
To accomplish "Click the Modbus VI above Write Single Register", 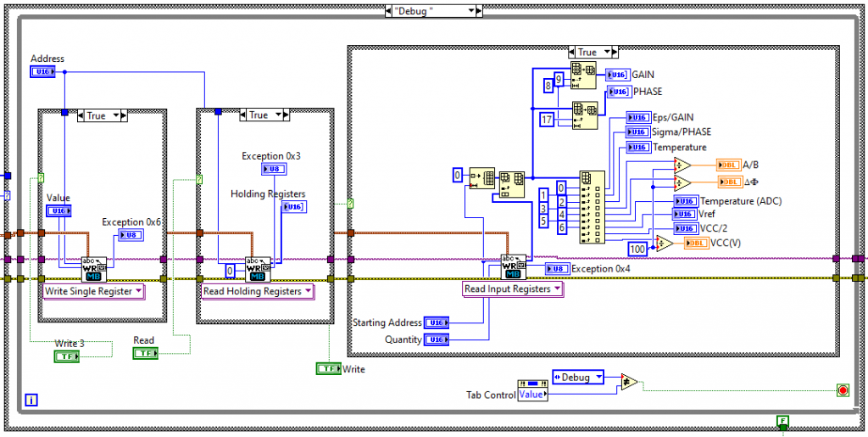I will pos(94,269).
